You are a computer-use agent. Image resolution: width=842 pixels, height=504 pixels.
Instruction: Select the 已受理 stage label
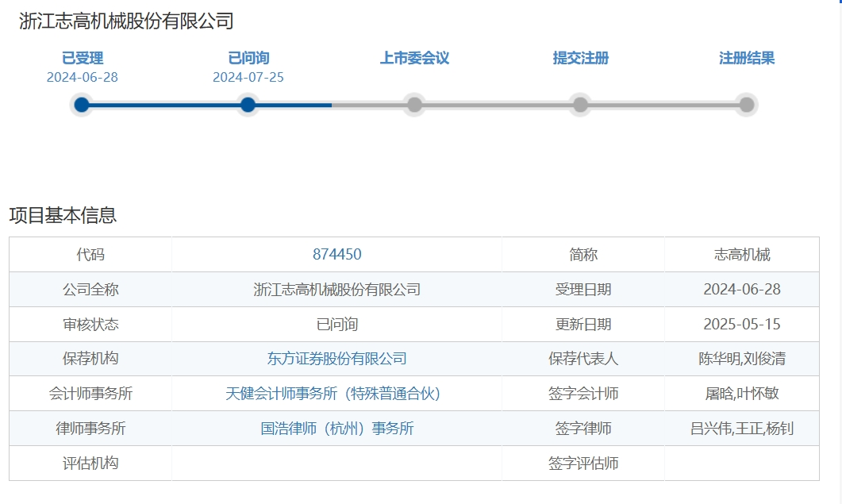[83, 58]
